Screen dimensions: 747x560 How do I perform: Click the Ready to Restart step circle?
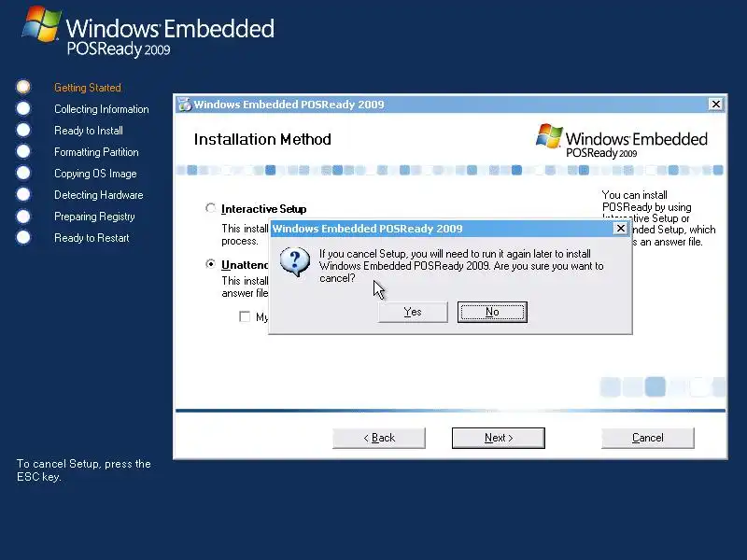tap(22, 237)
